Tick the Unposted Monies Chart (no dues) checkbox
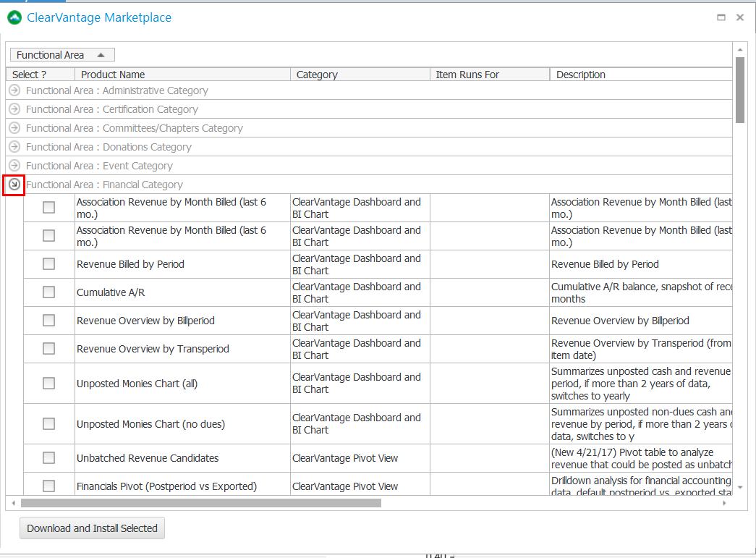This screenshot has width=756, height=558. click(x=48, y=424)
